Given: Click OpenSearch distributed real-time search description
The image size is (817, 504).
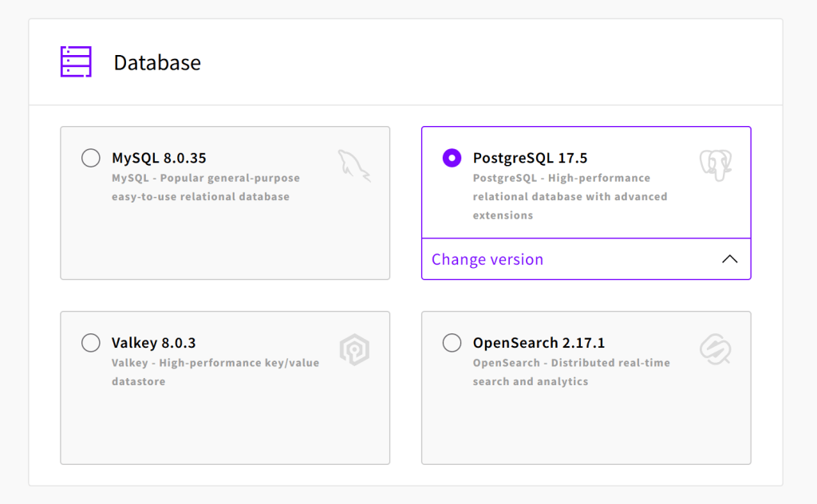Looking at the screenshot, I should (571, 372).
